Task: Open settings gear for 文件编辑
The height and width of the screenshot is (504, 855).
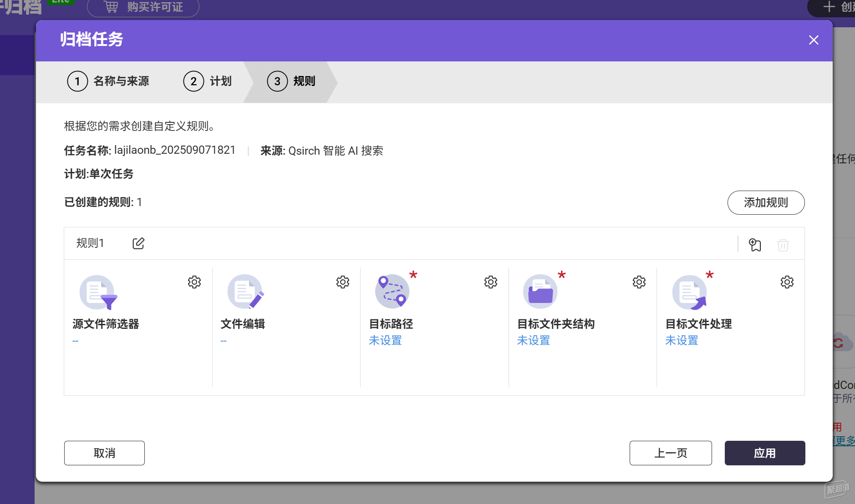Action: click(x=342, y=282)
